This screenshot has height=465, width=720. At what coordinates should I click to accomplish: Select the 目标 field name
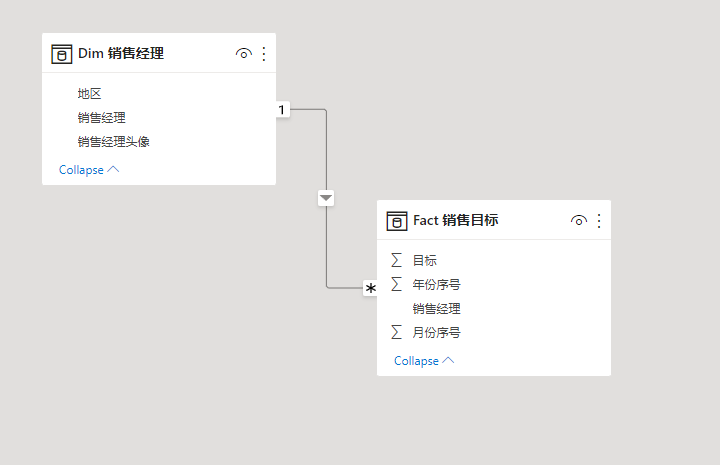click(425, 260)
